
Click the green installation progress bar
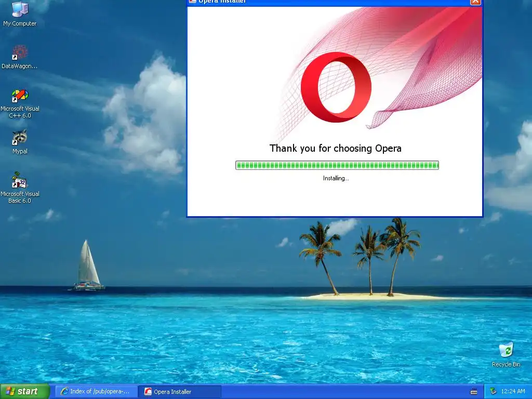pyautogui.click(x=337, y=165)
